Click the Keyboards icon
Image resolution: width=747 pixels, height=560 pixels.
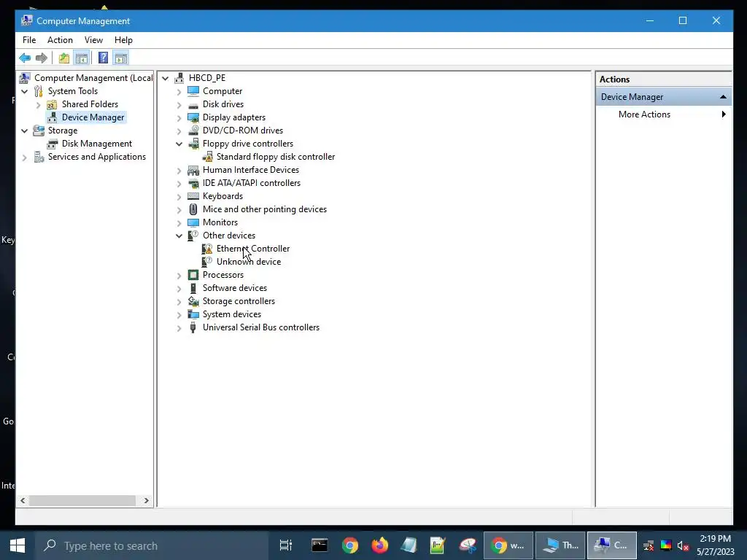click(x=193, y=196)
